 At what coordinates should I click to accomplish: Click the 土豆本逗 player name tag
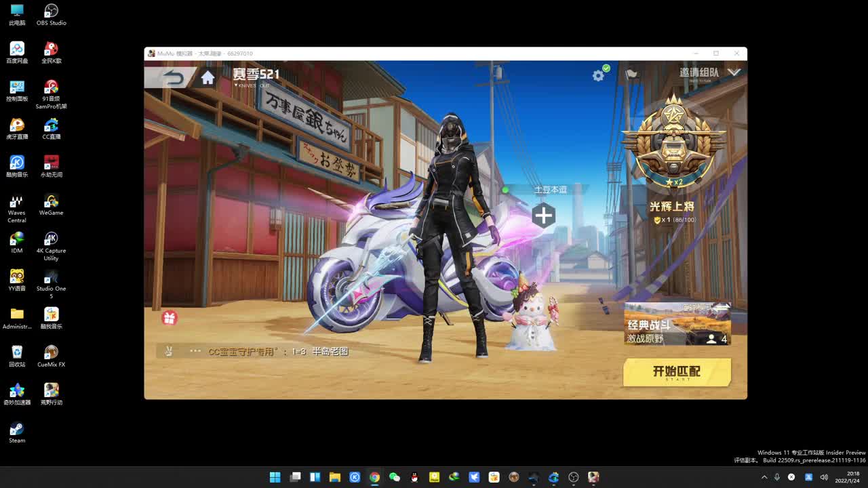click(x=550, y=190)
